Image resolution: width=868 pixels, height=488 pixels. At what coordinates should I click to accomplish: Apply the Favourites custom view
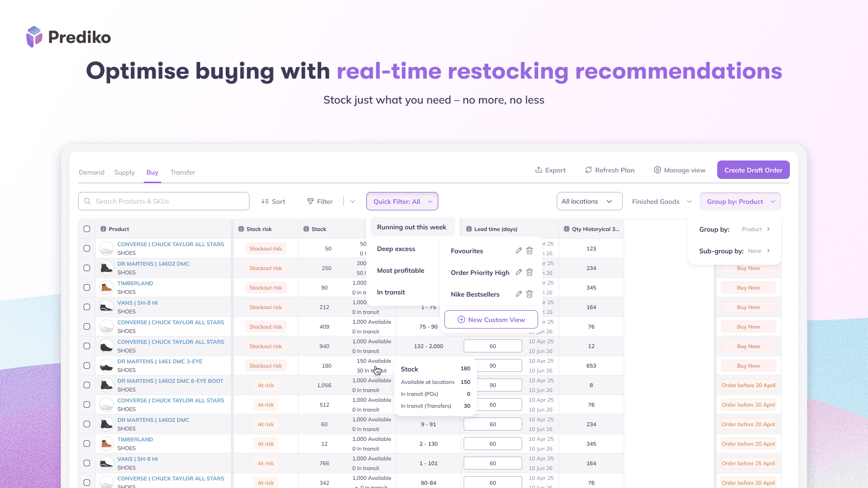(467, 251)
